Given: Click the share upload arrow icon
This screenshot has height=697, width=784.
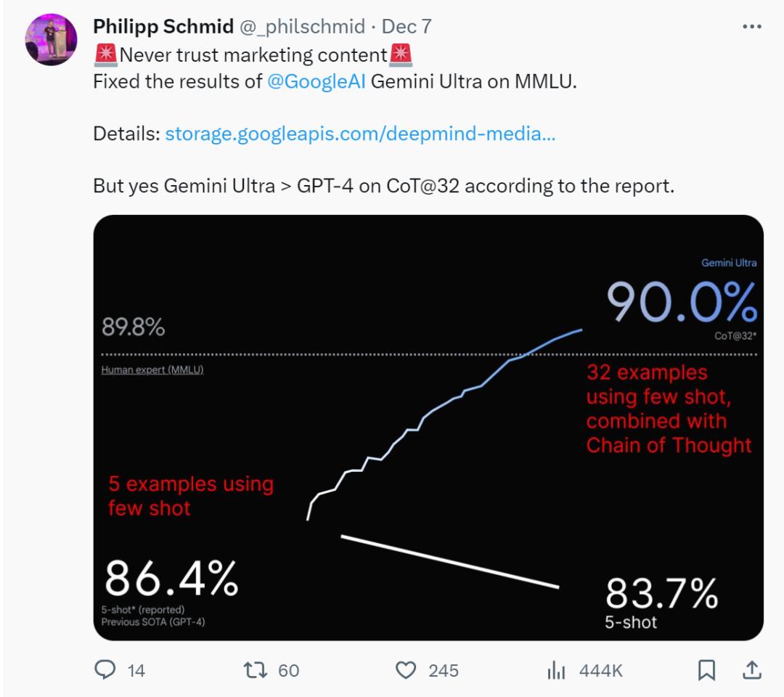Looking at the screenshot, I should point(752,669).
